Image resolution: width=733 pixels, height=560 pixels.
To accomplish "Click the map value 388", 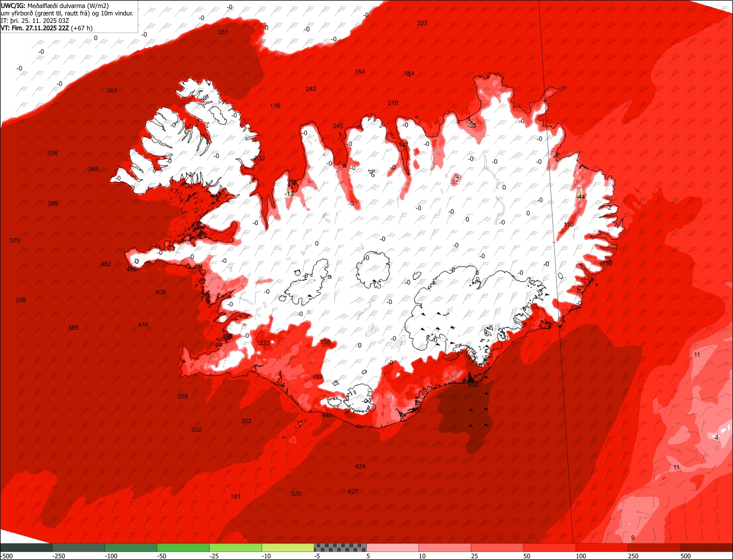I will point(93,169).
